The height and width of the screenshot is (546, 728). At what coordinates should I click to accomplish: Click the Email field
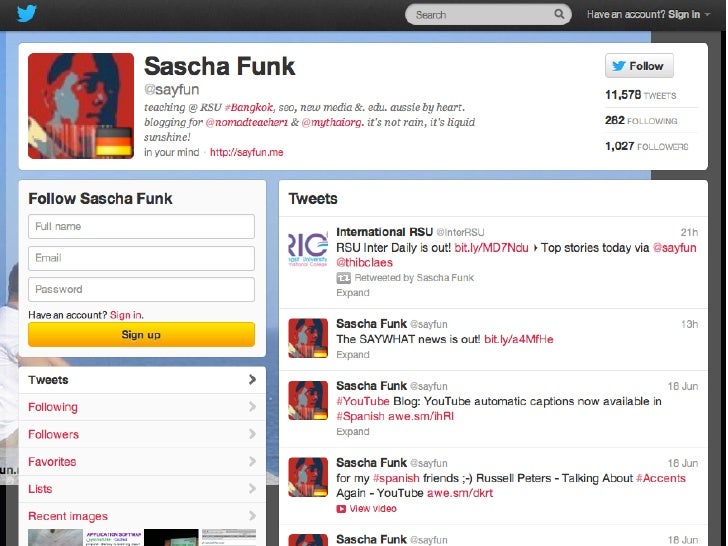click(141, 258)
